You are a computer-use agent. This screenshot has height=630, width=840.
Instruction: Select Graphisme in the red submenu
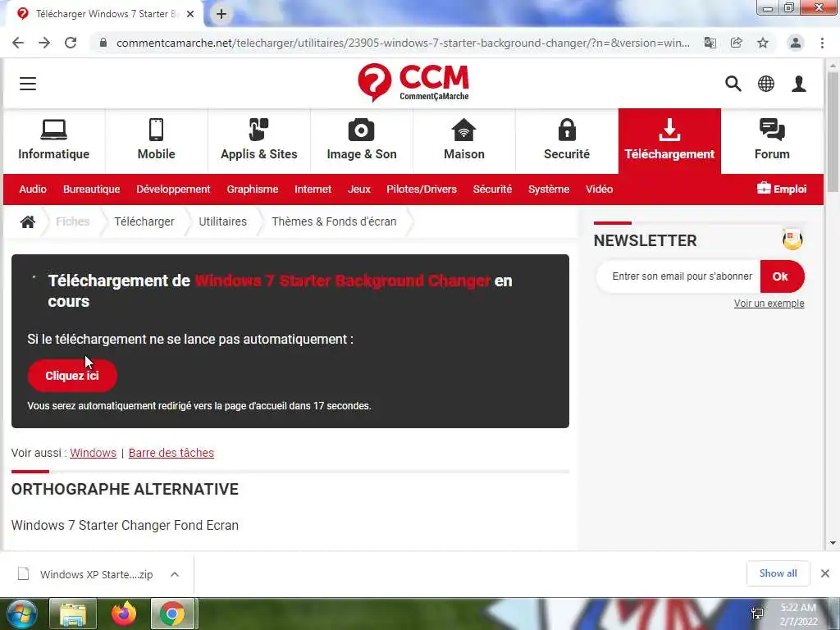(x=253, y=189)
